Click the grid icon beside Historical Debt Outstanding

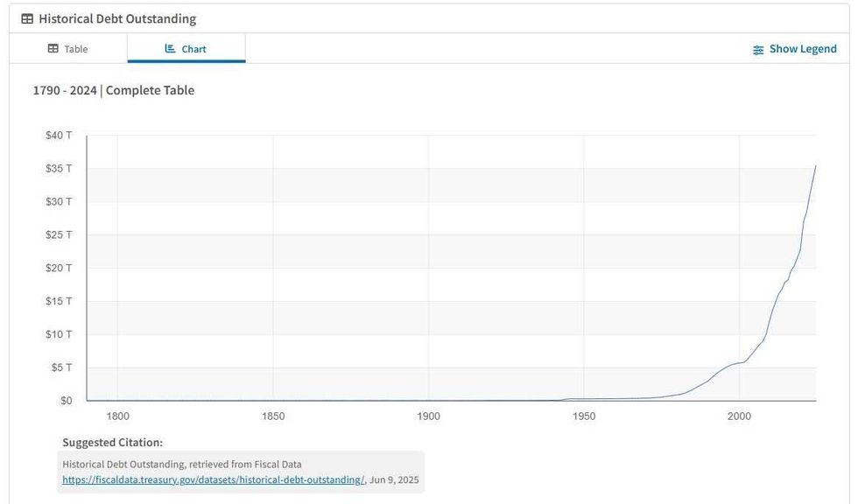click(29, 17)
